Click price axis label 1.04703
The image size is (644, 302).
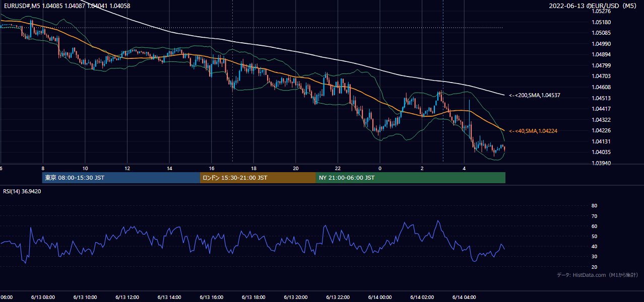[x=602, y=77]
